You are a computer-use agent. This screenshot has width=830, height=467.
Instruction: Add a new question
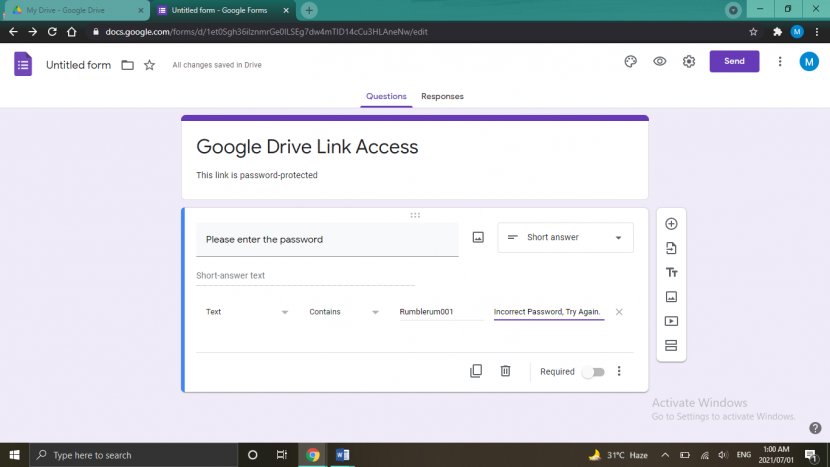pos(671,224)
